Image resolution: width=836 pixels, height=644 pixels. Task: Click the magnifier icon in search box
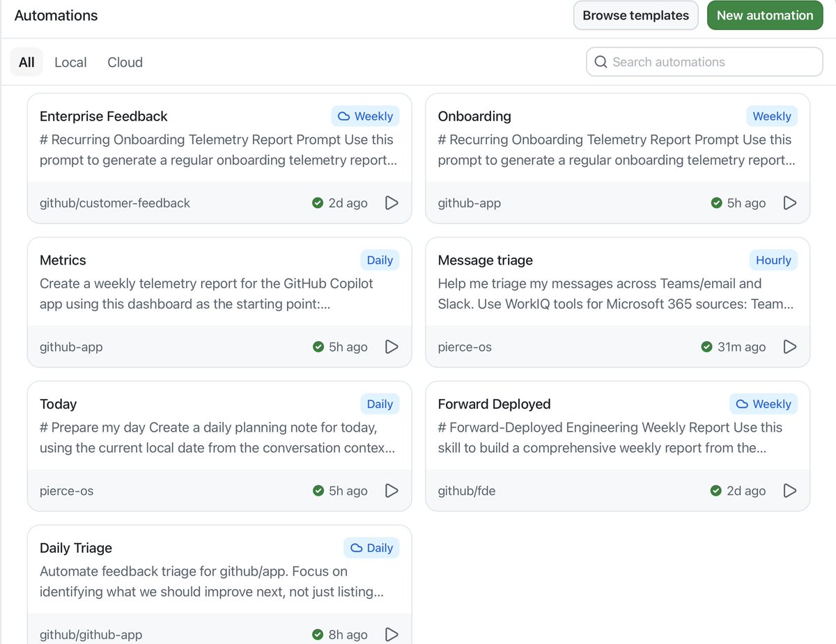pos(601,62)
